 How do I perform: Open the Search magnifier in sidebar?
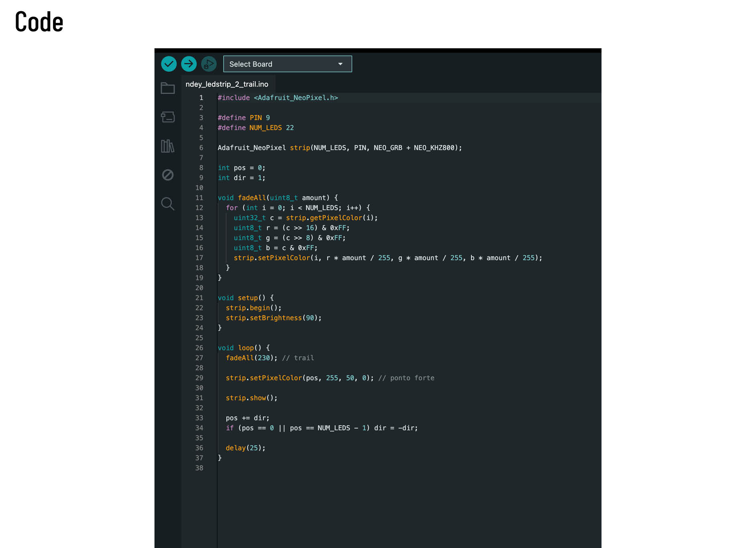coord(168,204)
